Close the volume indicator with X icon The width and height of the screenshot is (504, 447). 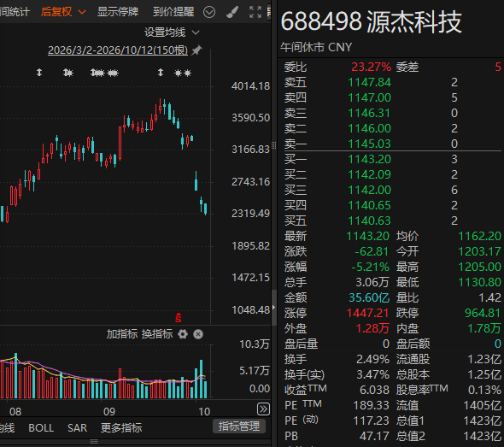198,334
